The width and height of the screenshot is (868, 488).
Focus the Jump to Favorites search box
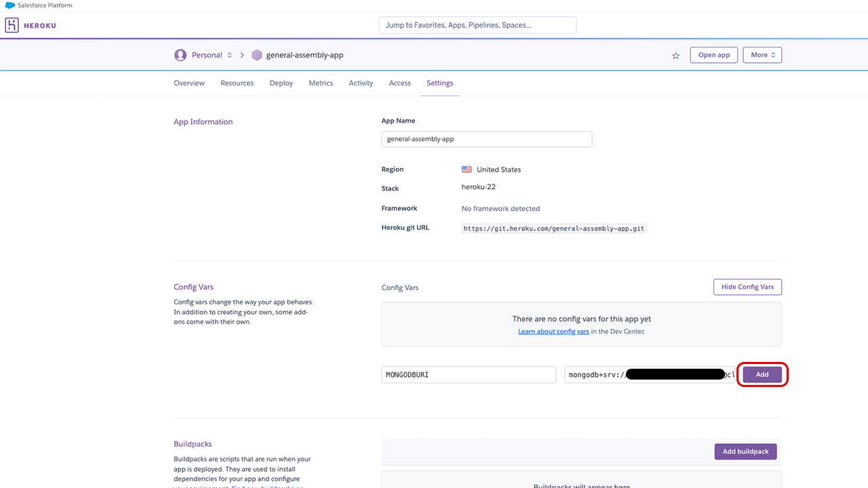pyautogui.click(x=477, y=25)
